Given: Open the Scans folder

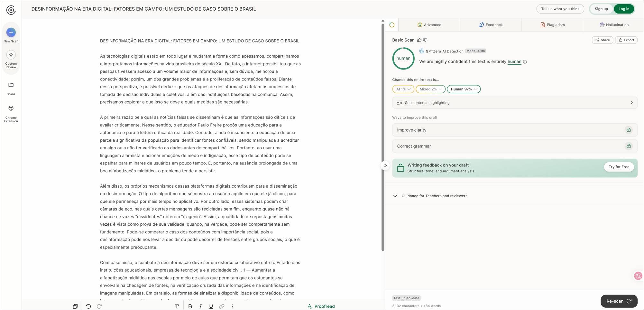Looking at the screenshot, I should 11,89.
